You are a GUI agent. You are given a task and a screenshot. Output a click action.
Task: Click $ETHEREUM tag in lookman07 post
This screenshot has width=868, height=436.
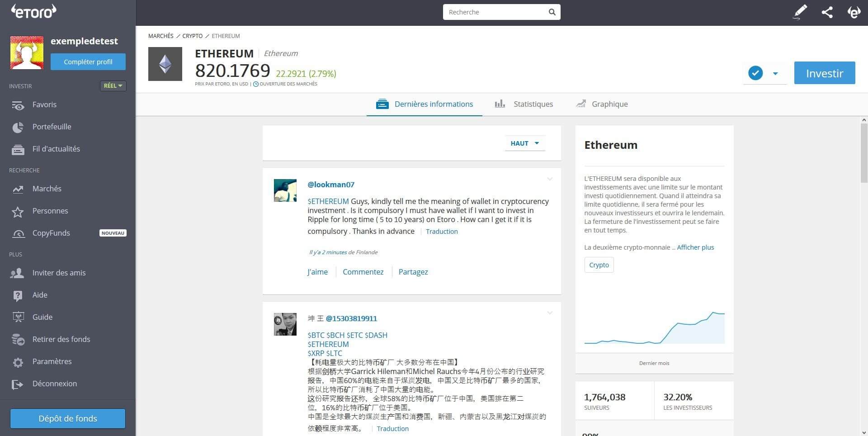[328, 201]
